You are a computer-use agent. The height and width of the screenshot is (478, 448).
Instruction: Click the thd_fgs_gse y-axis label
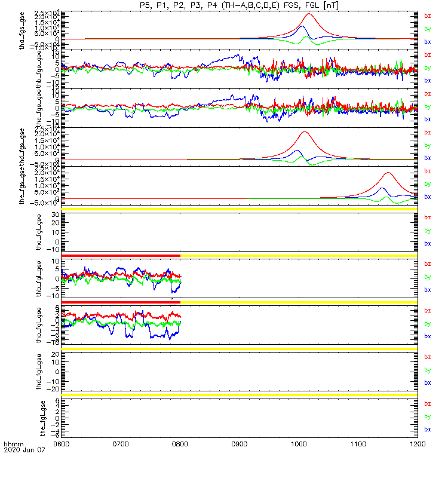(x=22, y=147)
